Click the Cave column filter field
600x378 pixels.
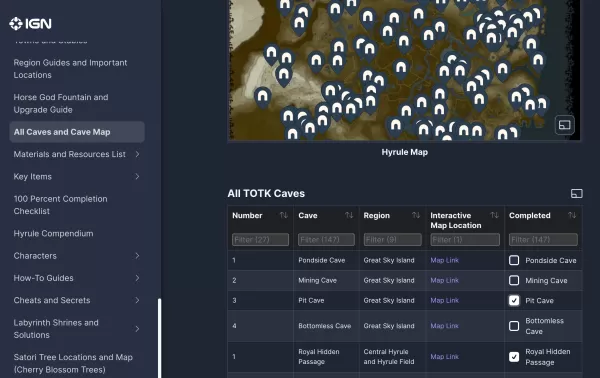[x=326, y=240]
